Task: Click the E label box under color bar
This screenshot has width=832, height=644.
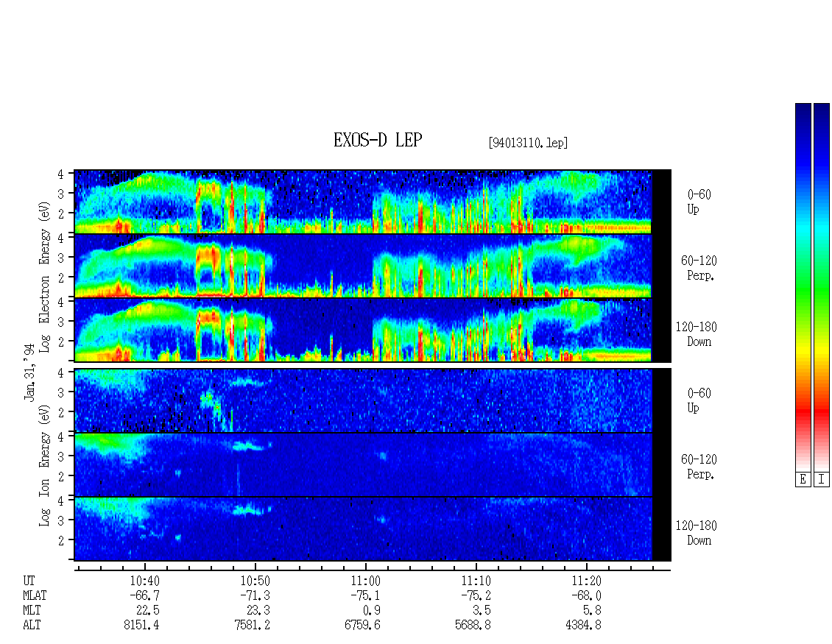Action: pyautogui.click(x=803, y=480)
